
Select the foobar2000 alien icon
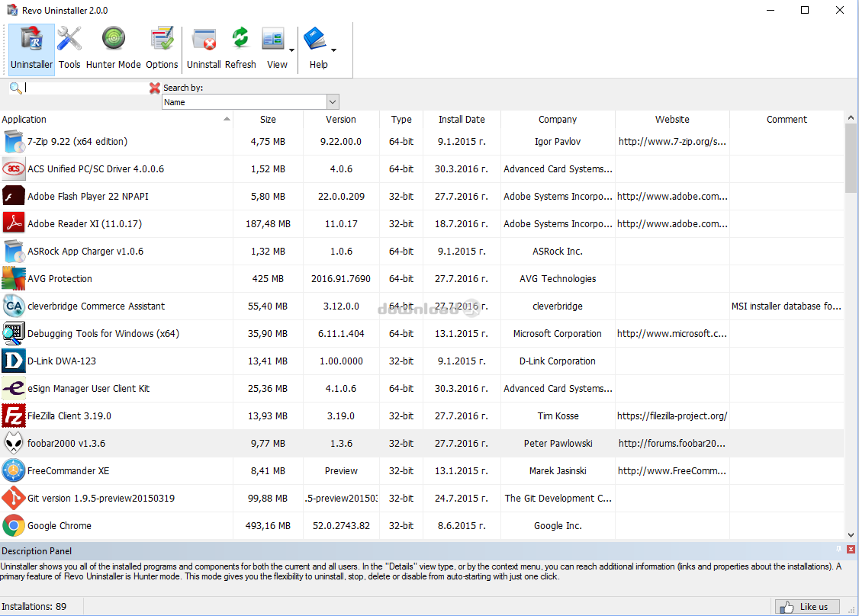14,443
